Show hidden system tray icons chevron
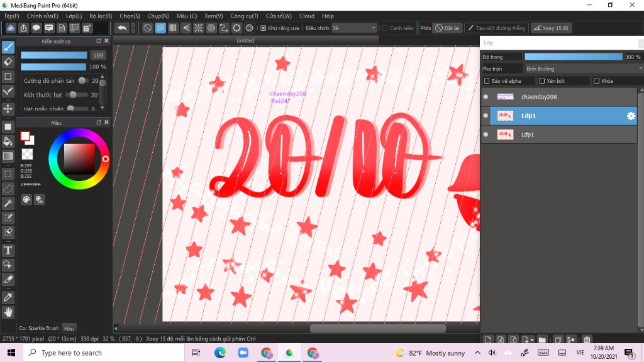644x362 pixels. click(477, 353)
